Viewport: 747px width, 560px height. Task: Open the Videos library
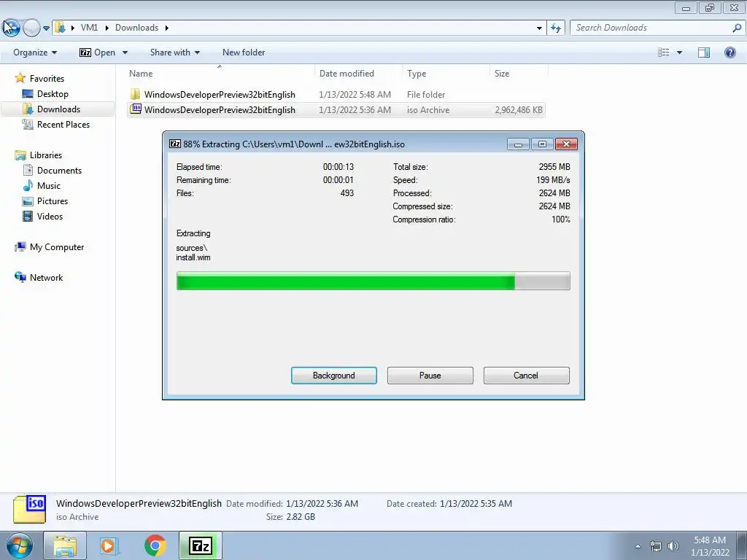50,216
